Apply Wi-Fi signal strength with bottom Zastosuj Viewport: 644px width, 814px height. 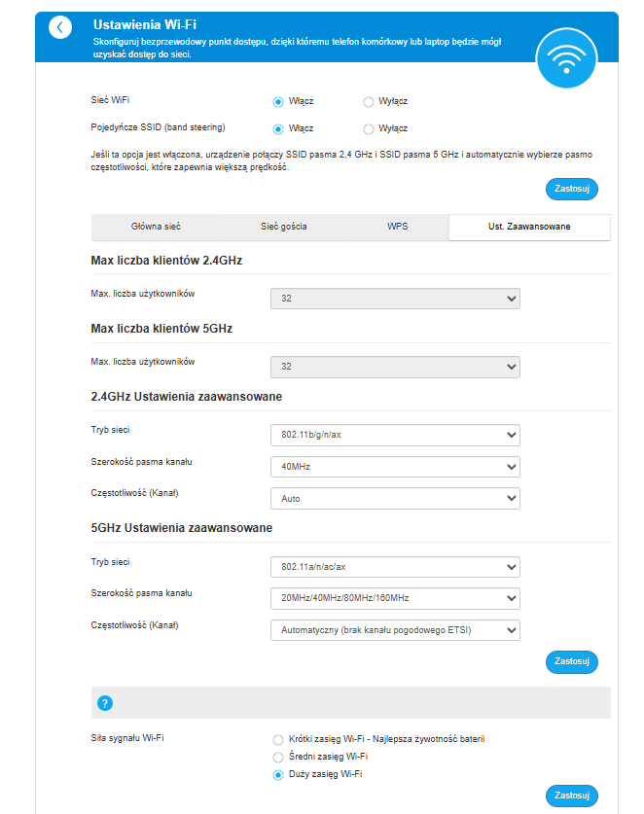click(572, 796)
